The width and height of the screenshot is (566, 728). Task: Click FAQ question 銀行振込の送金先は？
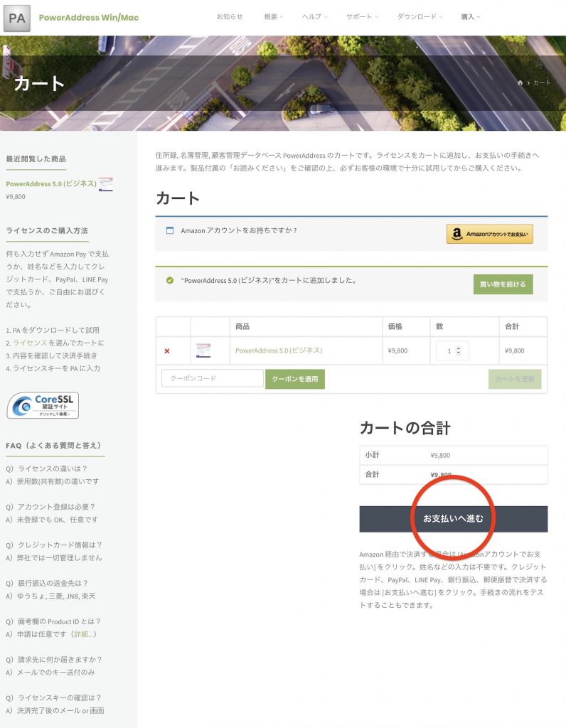coord(47,583)
